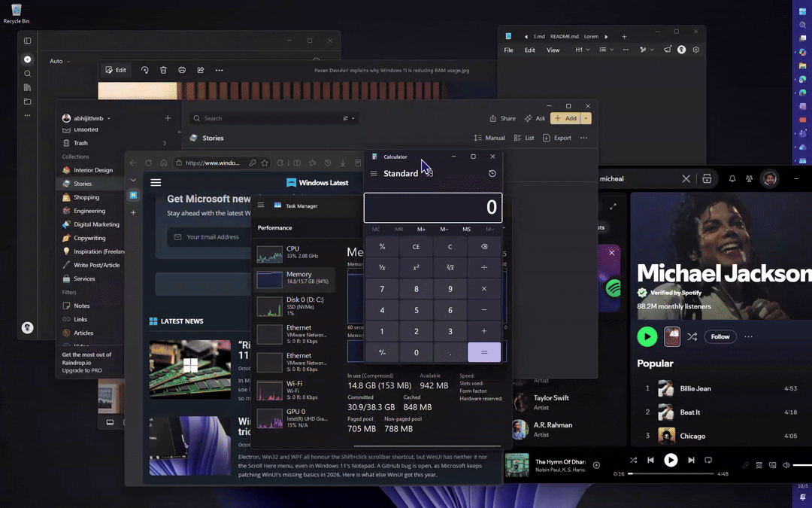Open the File menu in Notepad
Image resolution: width=812 pixels, height=508 pixels.
[508, 50]
